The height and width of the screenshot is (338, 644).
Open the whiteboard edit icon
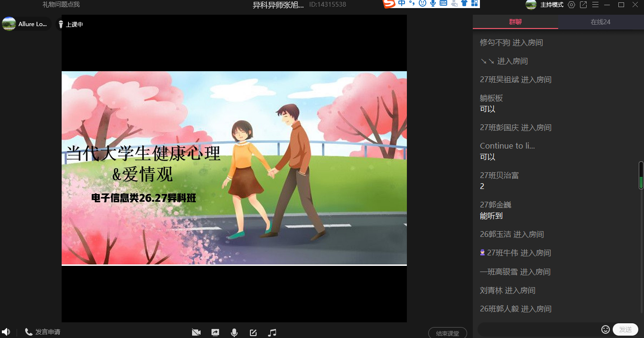click(x=253, y=332)
